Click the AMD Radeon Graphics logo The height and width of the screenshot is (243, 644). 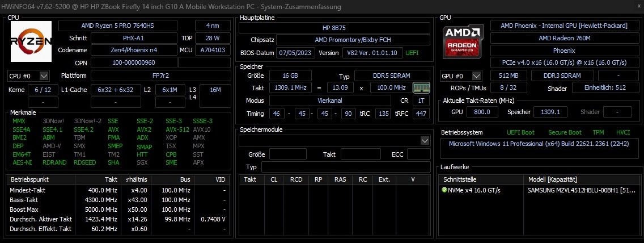coord(463,43)
